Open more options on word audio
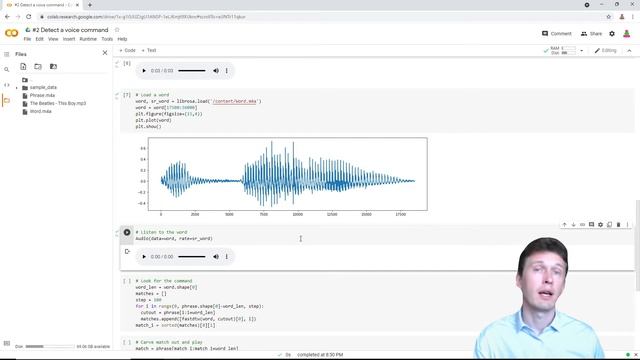640x360 pixels. [x=227, y=257]
